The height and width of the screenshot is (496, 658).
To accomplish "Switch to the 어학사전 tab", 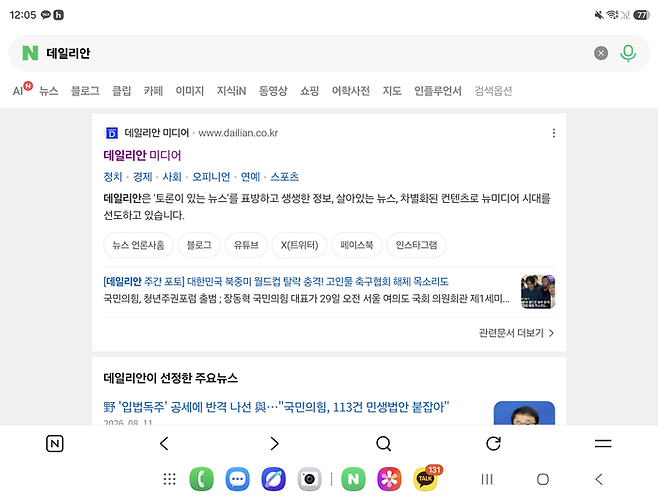I will tap(350, 91).
